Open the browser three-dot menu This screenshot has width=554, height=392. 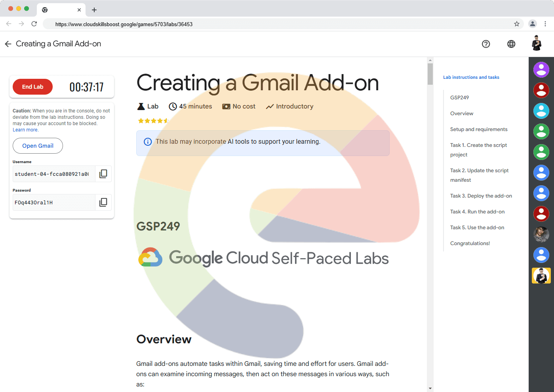(545, 24)
